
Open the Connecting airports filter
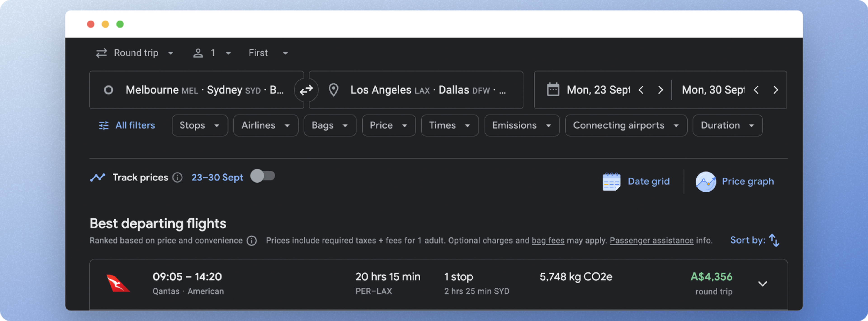pos(626,125)
